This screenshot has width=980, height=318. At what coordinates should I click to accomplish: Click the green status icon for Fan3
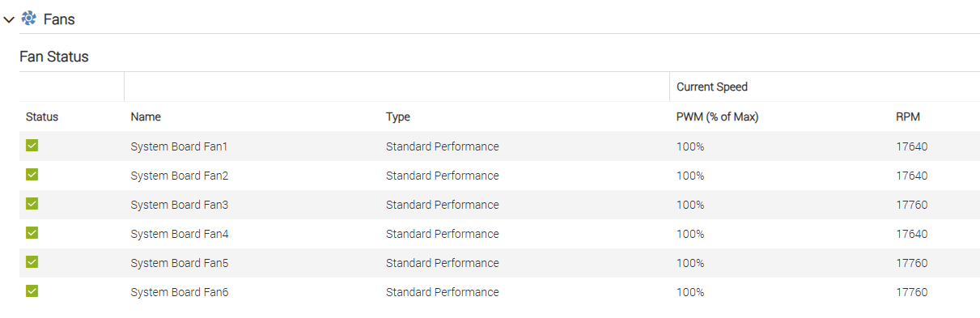click(x=32, y=204)
